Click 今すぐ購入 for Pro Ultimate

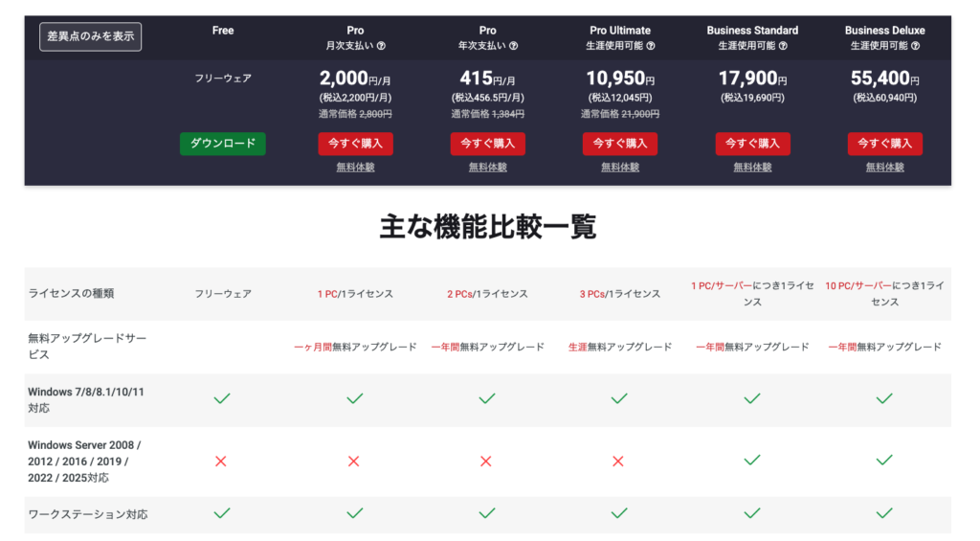tap(619, 144)
